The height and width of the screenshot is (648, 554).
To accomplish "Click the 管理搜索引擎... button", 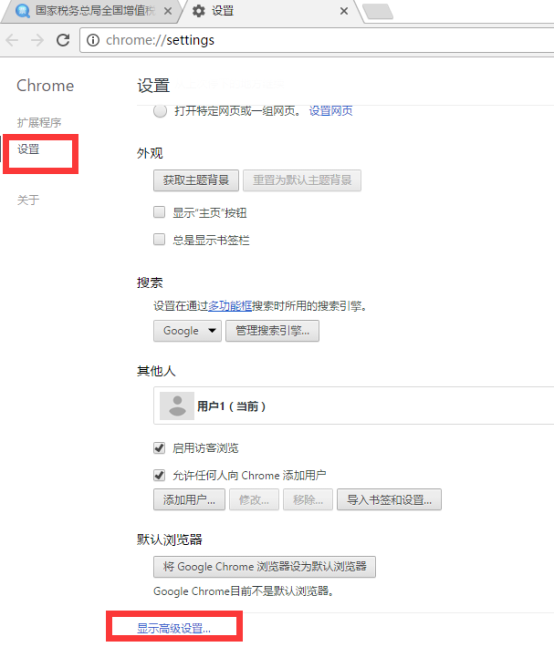I will [x=272, y=331].
